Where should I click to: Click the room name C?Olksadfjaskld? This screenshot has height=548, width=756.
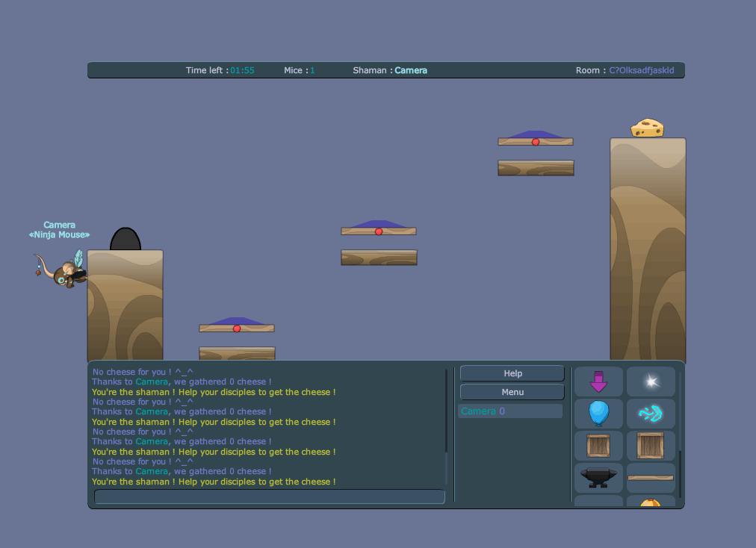(641, 70)
